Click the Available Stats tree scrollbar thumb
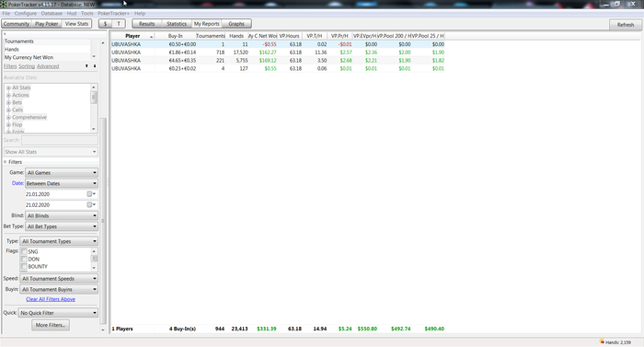Screen dimensions: 644x347 (x=94, y=98)
